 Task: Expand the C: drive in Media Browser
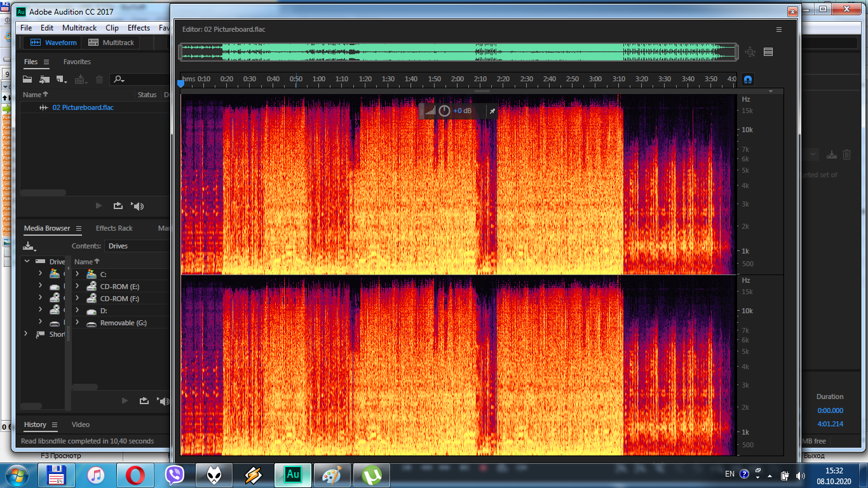[77, 274]
